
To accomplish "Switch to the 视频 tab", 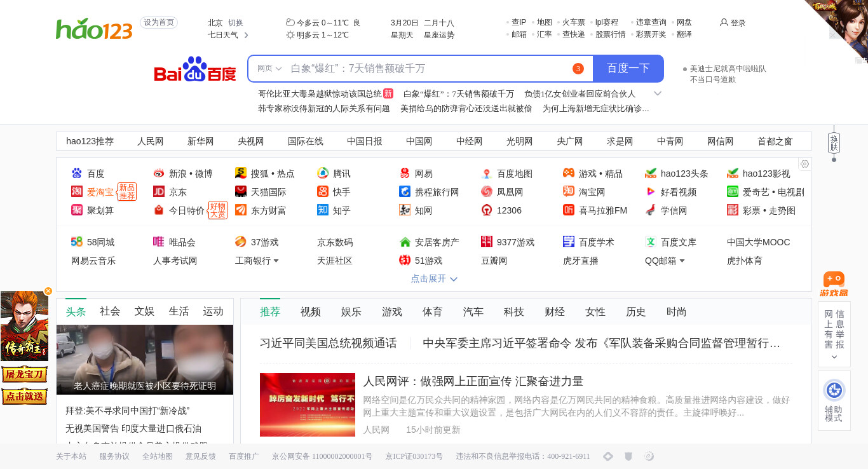I will pyautogui.click(x=311, y=311).
